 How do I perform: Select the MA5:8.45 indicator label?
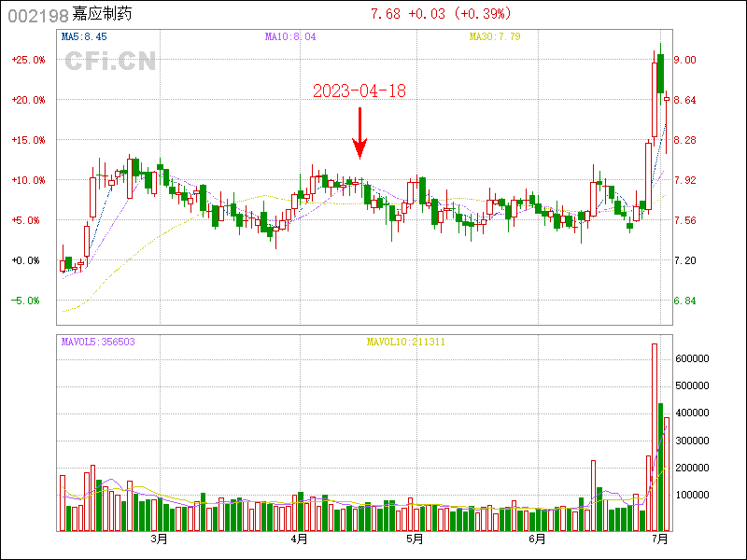point(84,36)
